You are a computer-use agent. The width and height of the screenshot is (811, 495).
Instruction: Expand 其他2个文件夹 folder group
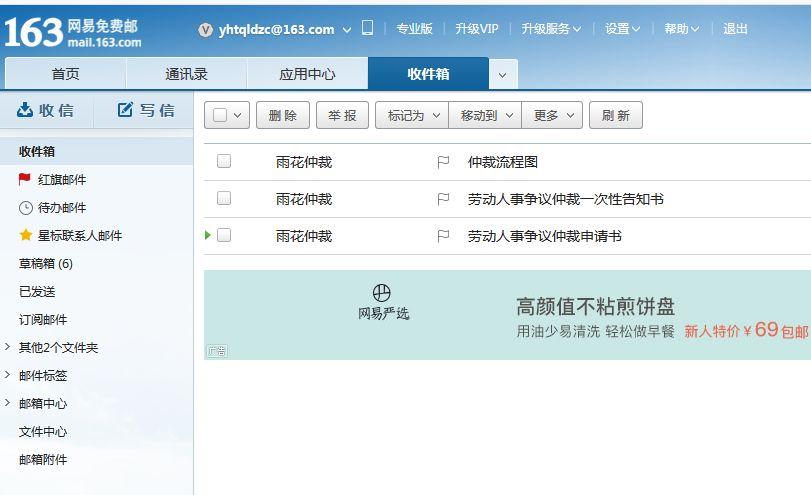pyautogui.click(x=7, y=347)
